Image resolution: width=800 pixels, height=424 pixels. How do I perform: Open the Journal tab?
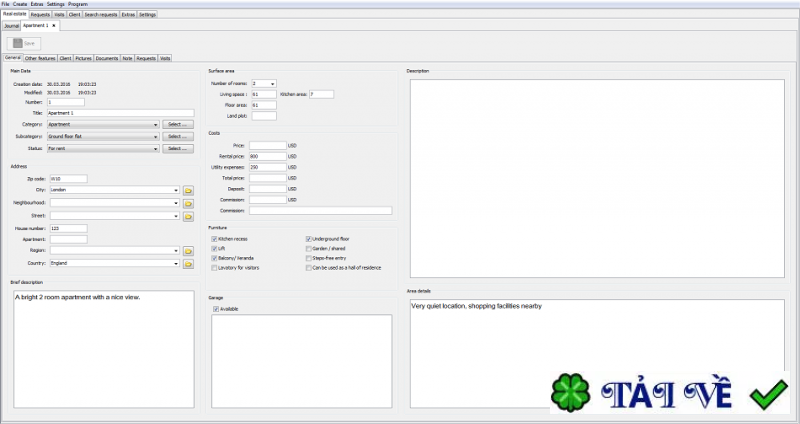pos(11,26)
